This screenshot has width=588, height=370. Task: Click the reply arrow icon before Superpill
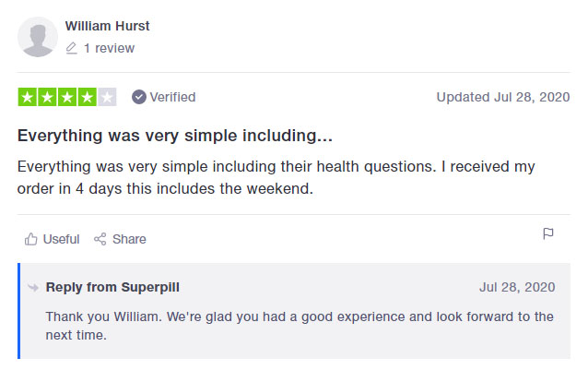coord(34,287)
